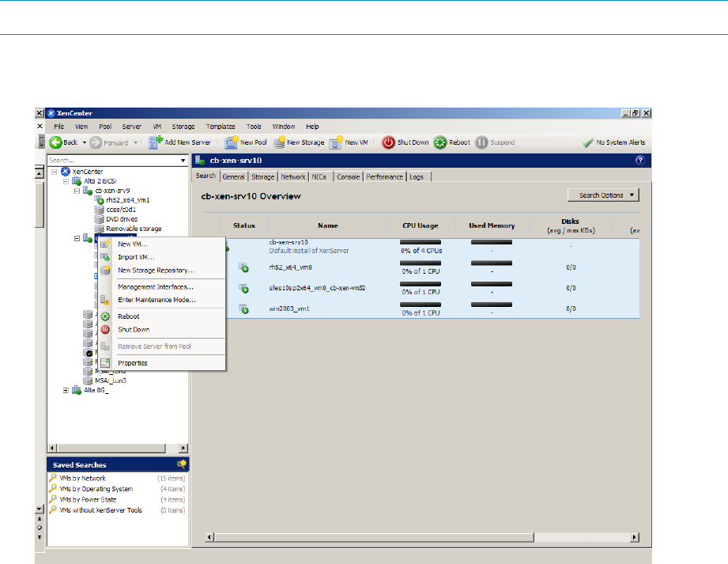The image size is (728, 564).
Task: Open the Forward history dropdown arrow
Action: click(x=136, y=142)
